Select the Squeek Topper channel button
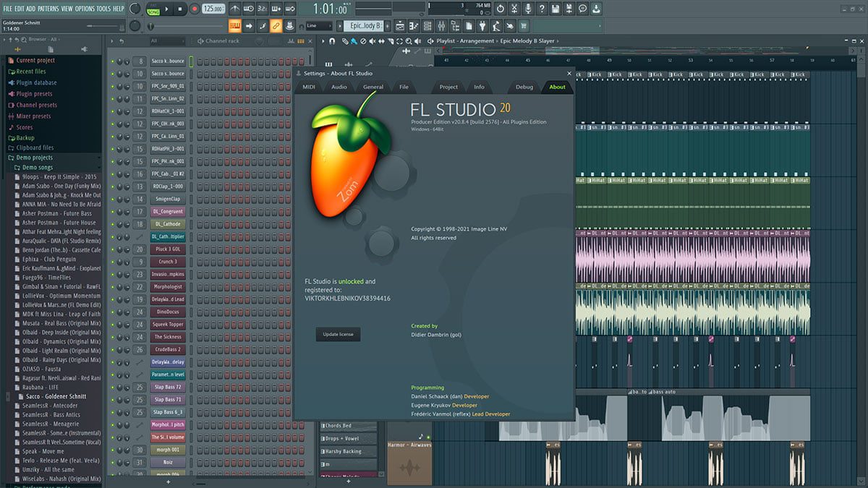Image resolution: width=868 pixels, height=488 pixels. tap(167, 325)
